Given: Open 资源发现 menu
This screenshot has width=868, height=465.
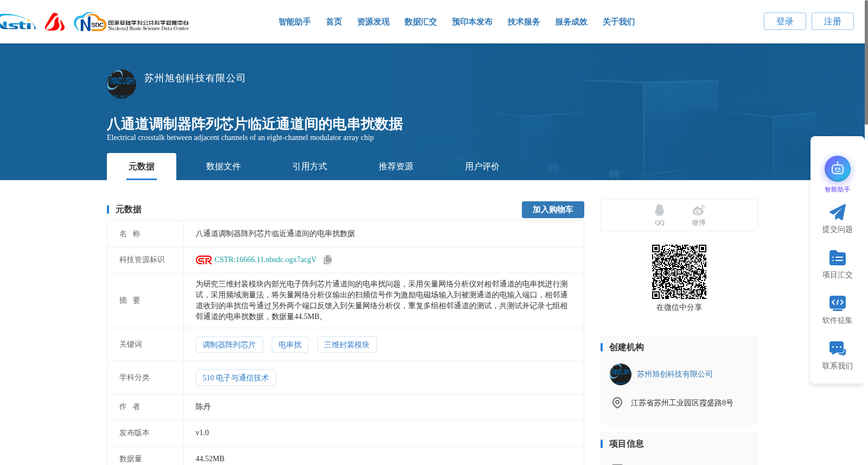Looking at the screenshot, I should (x=373, y=22).
